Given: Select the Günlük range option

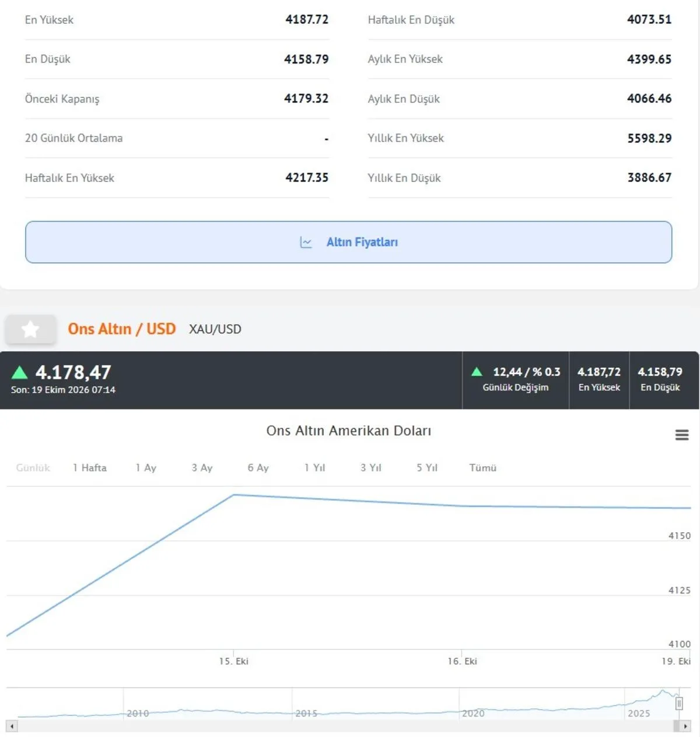Looking at the screenshot, I should point(33,468).
